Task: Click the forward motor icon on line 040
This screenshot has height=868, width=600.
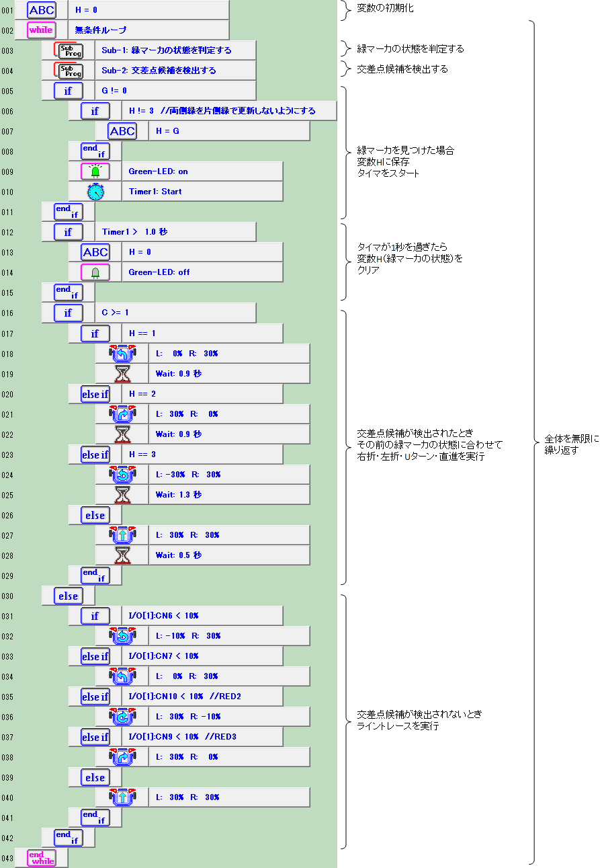Action: click(x=122, y=797)
